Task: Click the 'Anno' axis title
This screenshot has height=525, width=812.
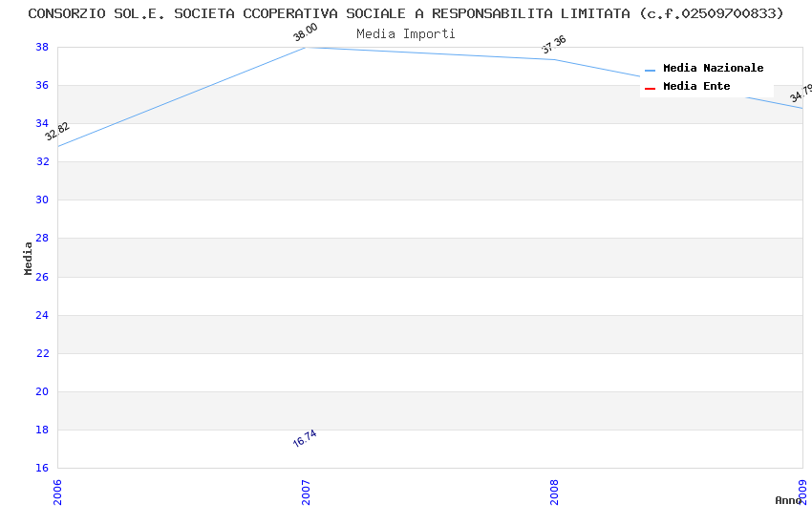Action: [788, 500]
